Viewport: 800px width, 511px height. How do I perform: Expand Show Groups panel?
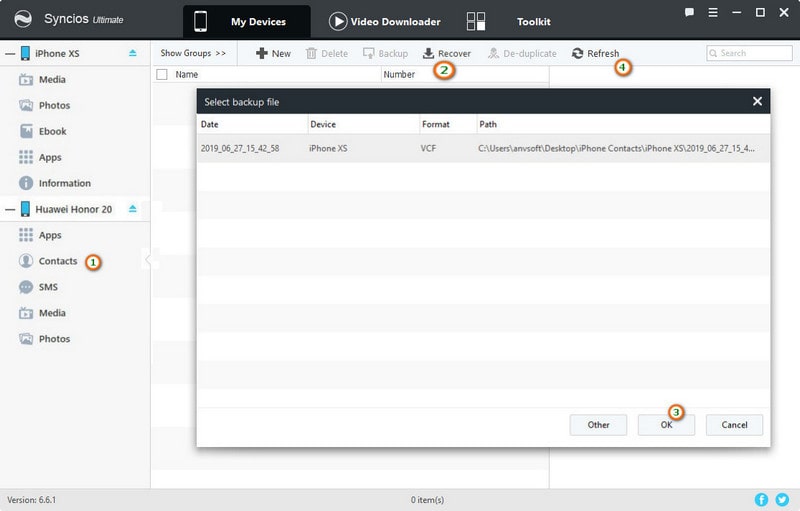pyautogui.click(x=193, y=53)
